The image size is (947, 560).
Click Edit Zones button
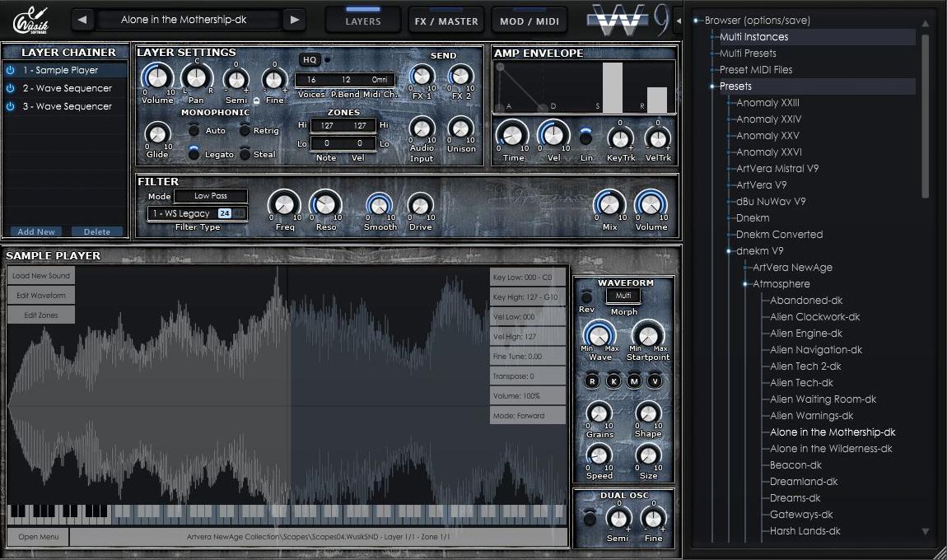click(x=41, y=315)
